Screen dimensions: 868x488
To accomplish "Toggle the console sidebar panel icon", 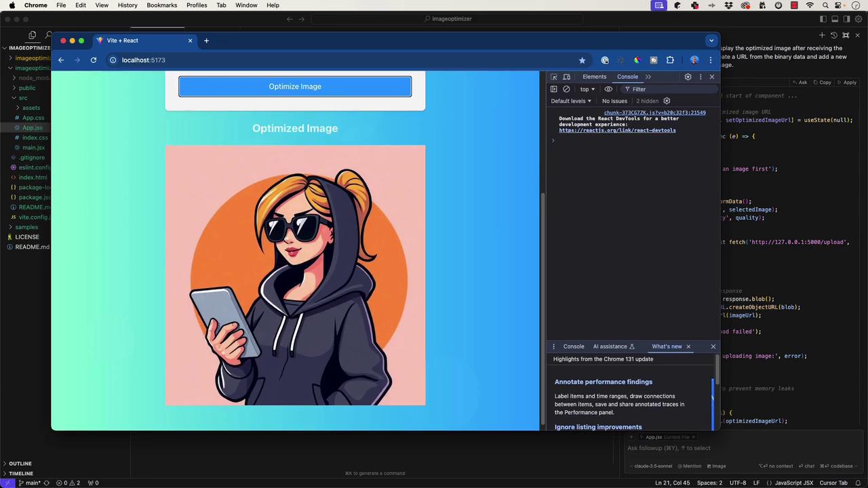I will click(554, 89).
